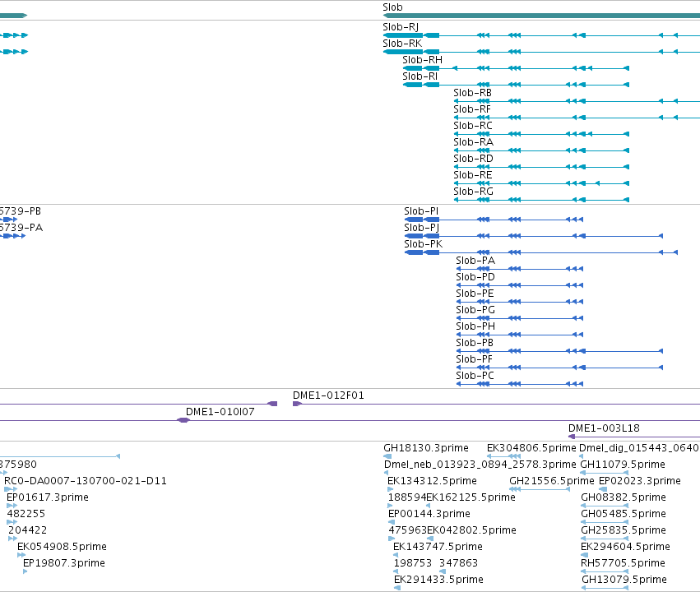Click the GH18130.3prime EST label
Image resolution: width=700 pixels, height=592 pixels.
pos(426,448)
